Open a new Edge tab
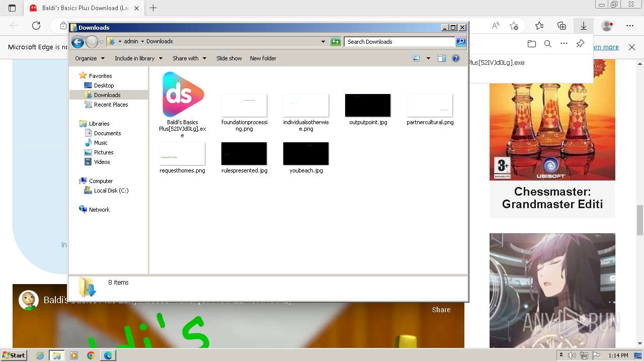 153,8
